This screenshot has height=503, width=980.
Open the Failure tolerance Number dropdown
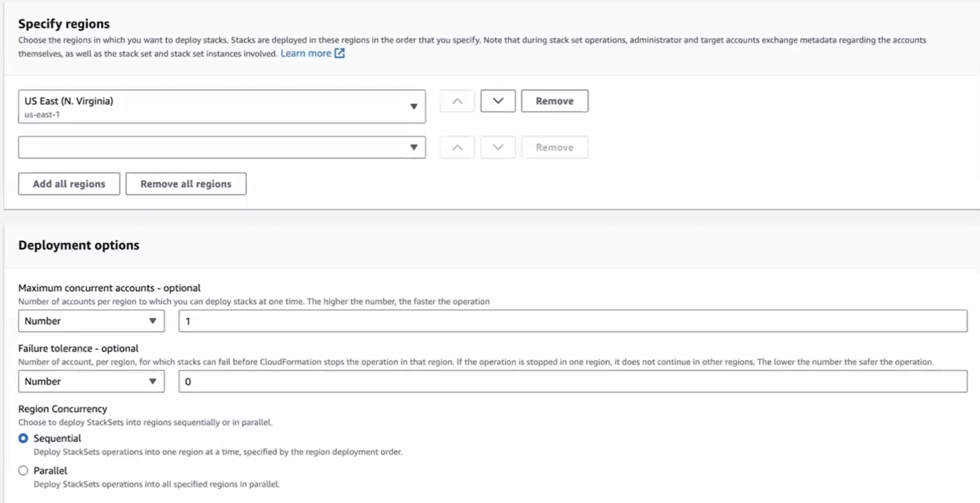(x=91, y=381)
